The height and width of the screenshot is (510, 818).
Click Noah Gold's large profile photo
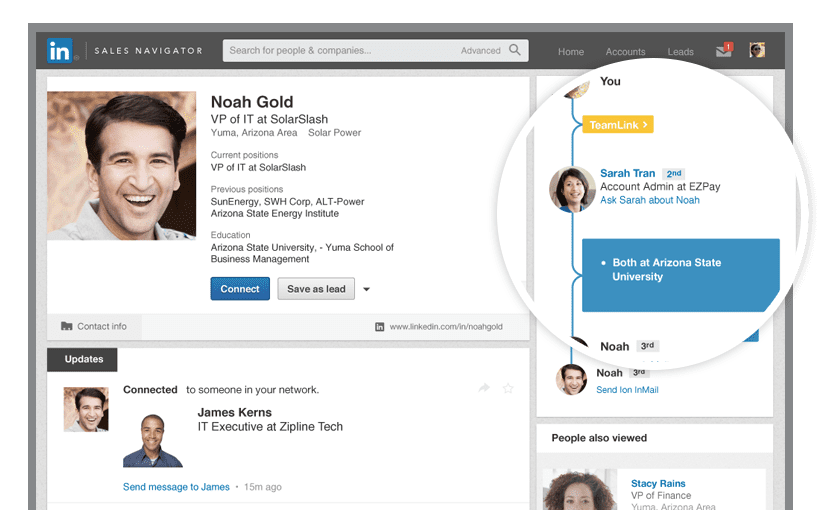point(122,166)
